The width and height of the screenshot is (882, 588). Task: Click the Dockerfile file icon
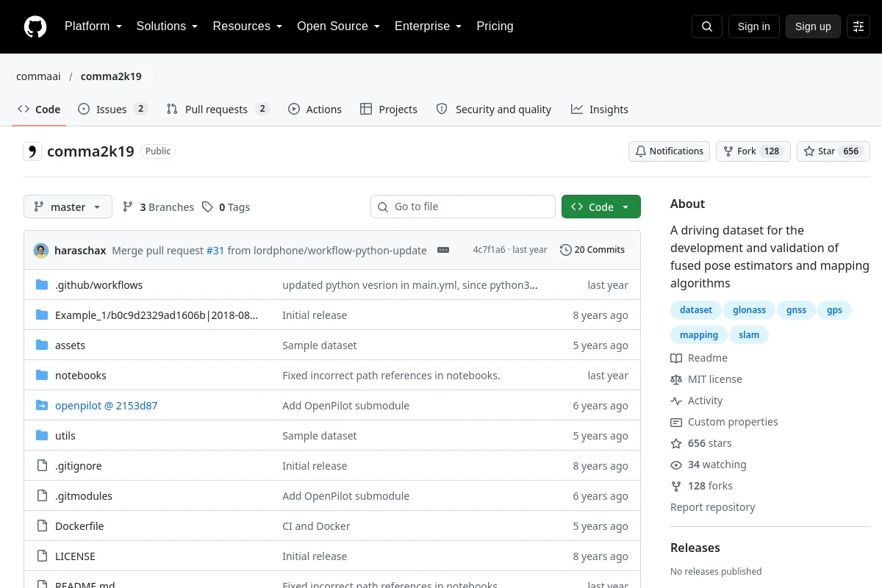pos(42,526)
